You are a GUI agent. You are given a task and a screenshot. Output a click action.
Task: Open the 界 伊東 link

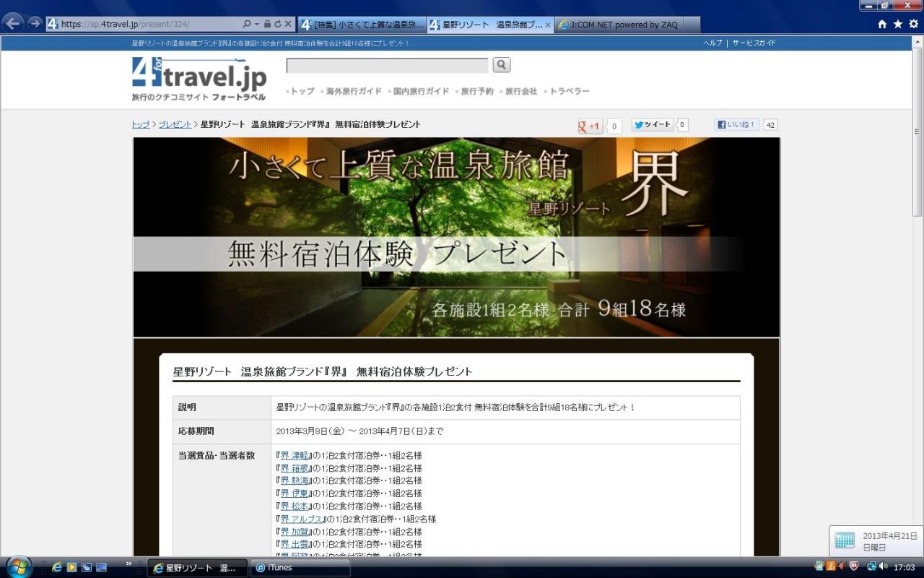(x=295, y=493)
